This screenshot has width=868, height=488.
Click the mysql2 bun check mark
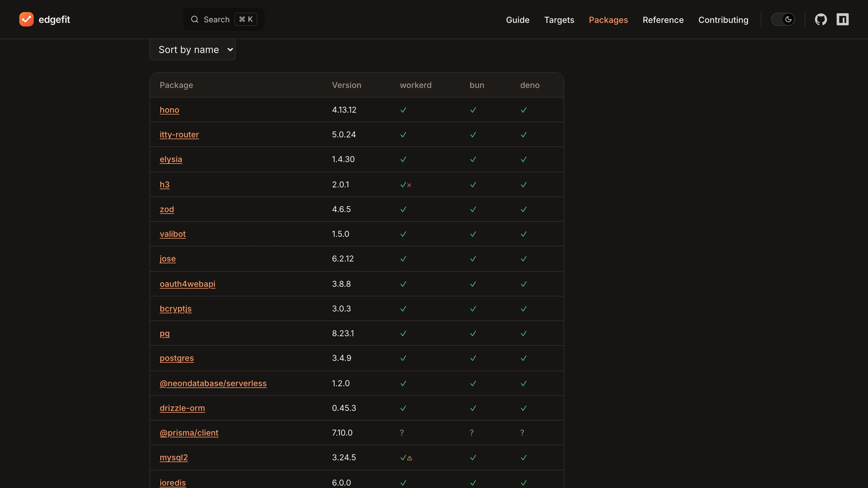click(473, 457)
